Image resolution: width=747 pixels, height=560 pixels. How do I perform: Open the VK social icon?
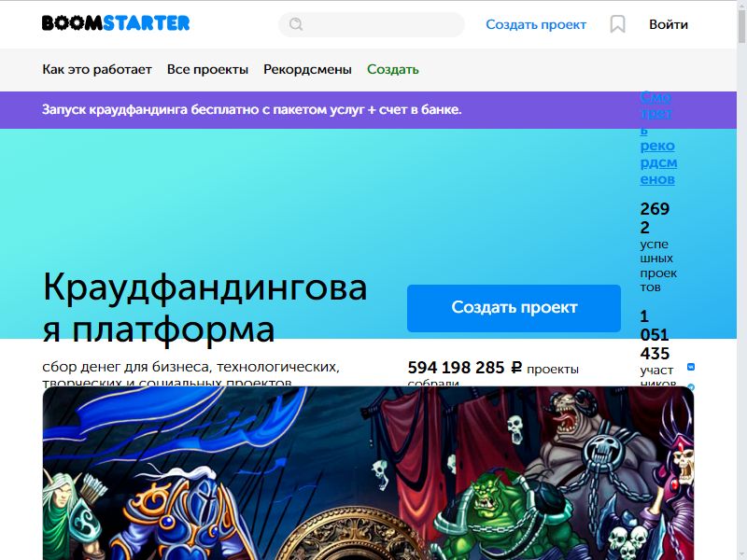(691, 367)
